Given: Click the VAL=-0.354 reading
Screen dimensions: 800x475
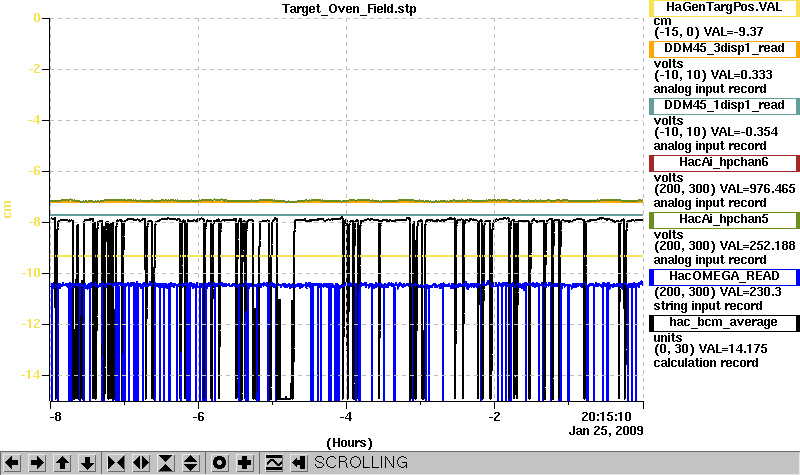Looking at the screenshot, I should 744,132.
